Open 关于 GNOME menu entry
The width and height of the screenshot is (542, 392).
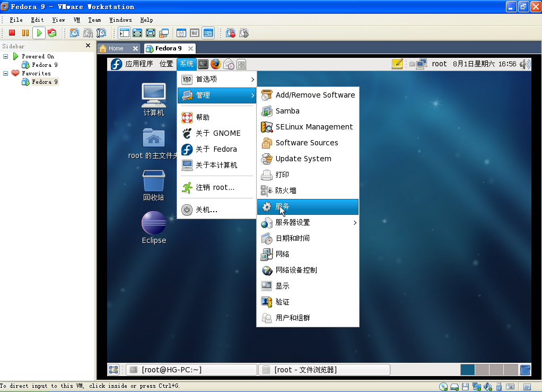tap(217, 134)
